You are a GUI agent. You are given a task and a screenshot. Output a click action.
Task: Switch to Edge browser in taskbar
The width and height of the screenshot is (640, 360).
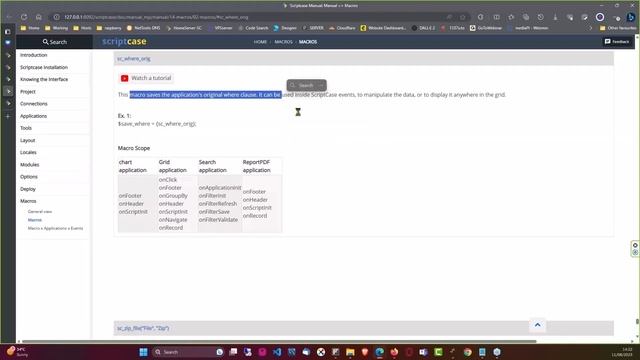coord(380,352)
